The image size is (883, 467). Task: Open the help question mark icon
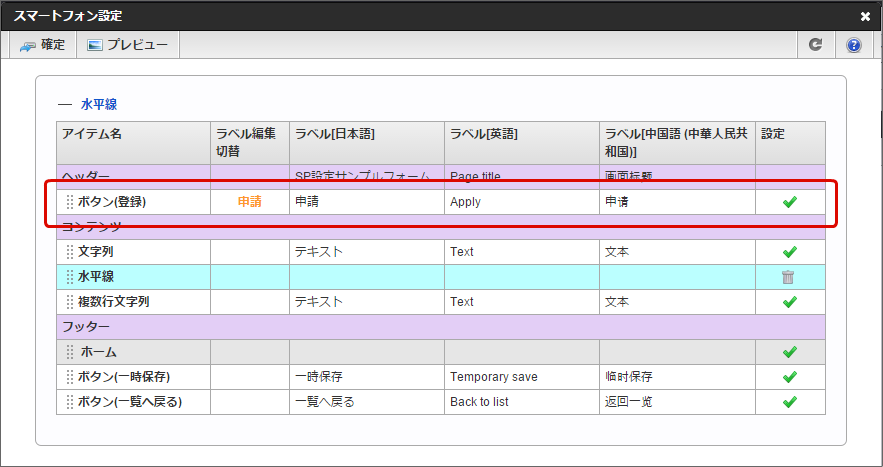click(x=854, y=45)
